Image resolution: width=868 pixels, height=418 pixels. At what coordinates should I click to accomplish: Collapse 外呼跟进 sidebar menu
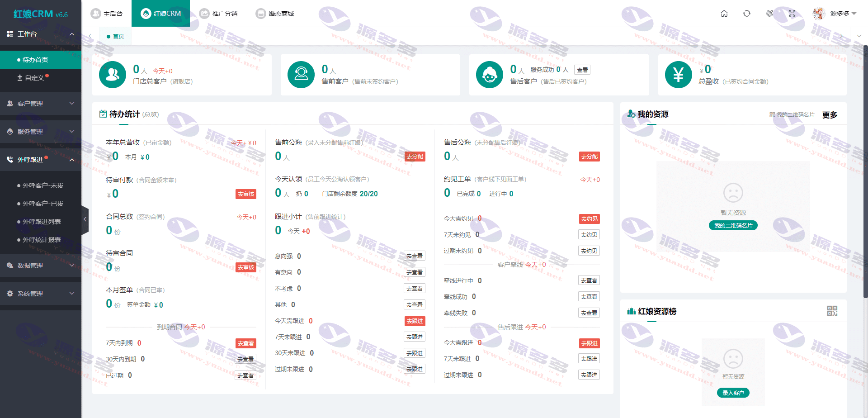[x=41, y=160]
